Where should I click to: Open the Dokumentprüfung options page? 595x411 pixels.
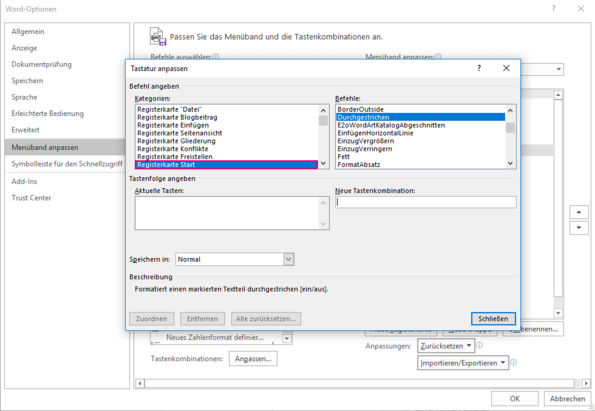pyautogui.click(x=41, y=64)
